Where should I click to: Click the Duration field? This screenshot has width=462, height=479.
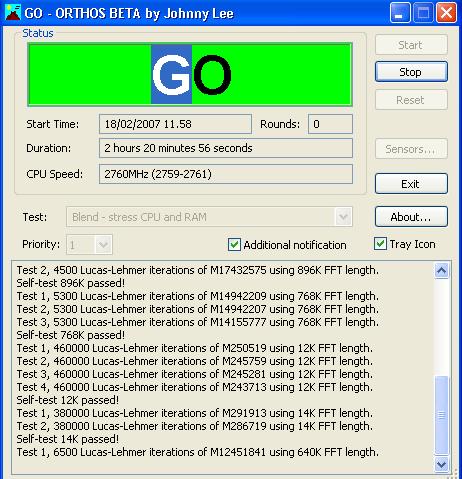[x=226, y=148]
